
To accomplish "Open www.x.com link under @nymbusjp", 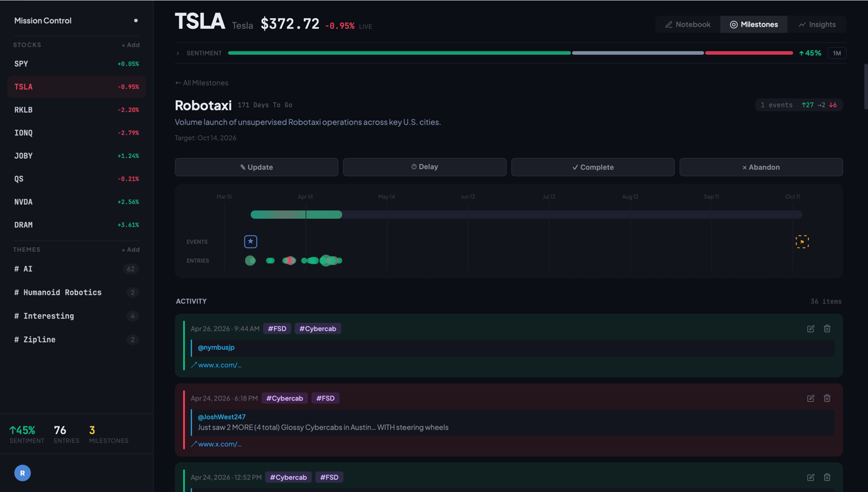I will point(216,365).
